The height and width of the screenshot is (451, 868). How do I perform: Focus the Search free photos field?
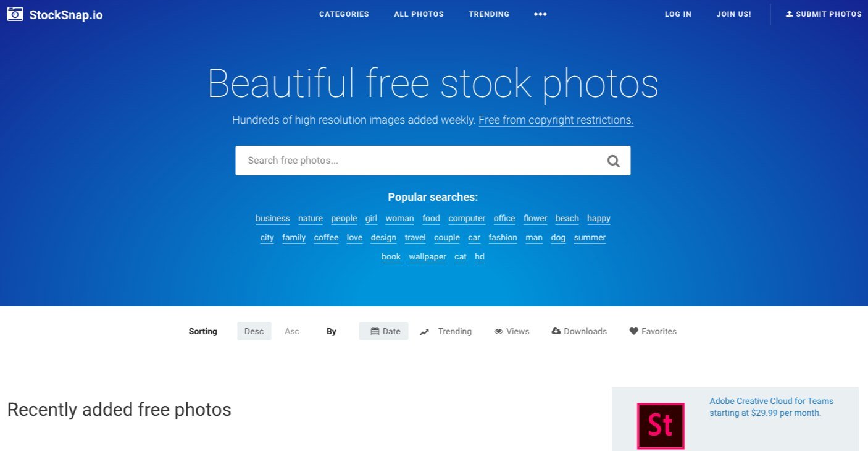[420, 161]
